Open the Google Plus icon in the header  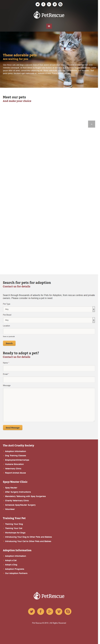coord(49,4)
